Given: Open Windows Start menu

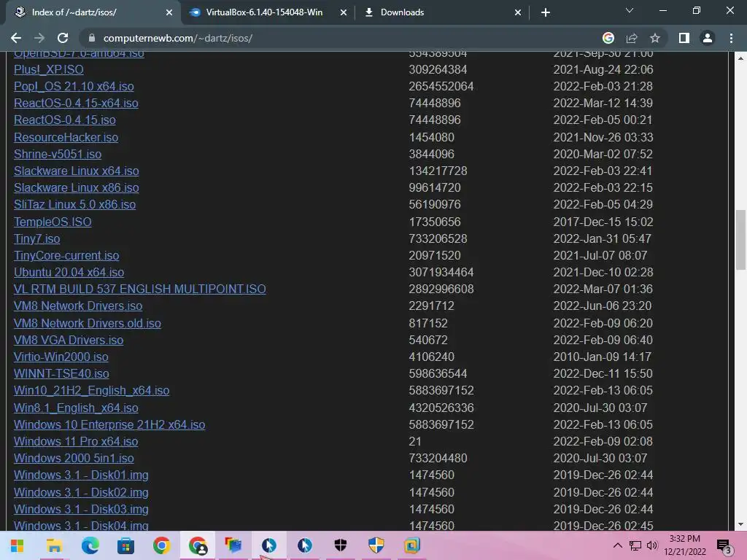Looking at the screenshot, I should click(18, 545).
